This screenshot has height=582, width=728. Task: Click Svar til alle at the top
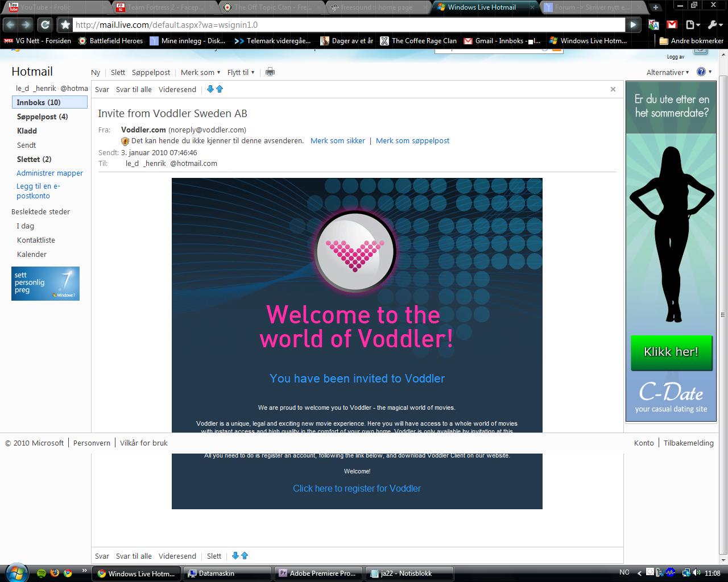[x=134, y=89]
